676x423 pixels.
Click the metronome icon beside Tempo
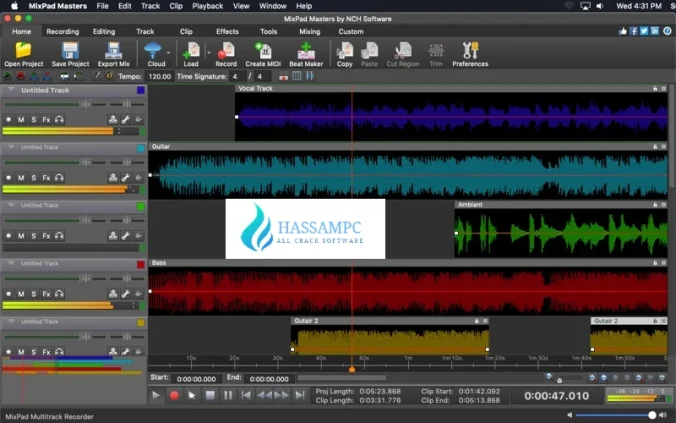pyautogui.click(x=110, y=76)
